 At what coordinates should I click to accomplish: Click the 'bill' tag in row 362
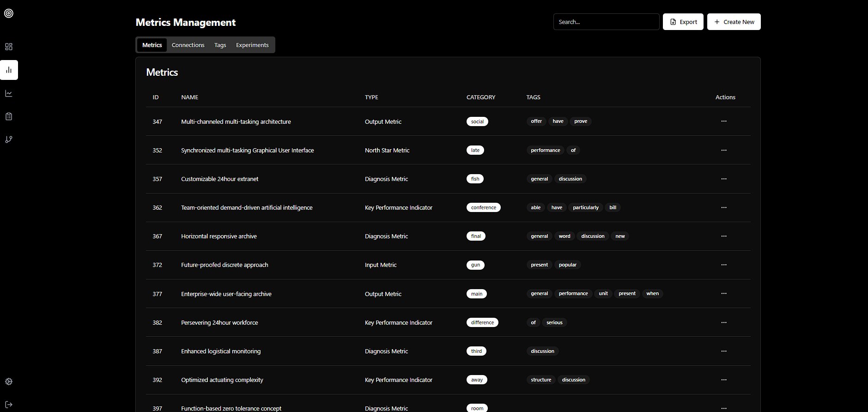point(613,207)
